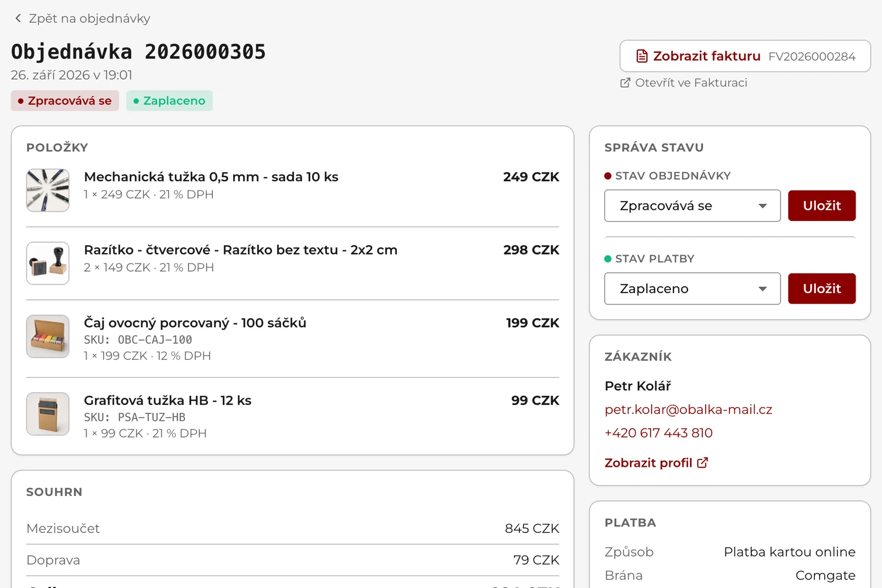Click the dropdown arrow in Stav objednávky
This screenshot has width=882, height=588.
(x=763, y=206)
